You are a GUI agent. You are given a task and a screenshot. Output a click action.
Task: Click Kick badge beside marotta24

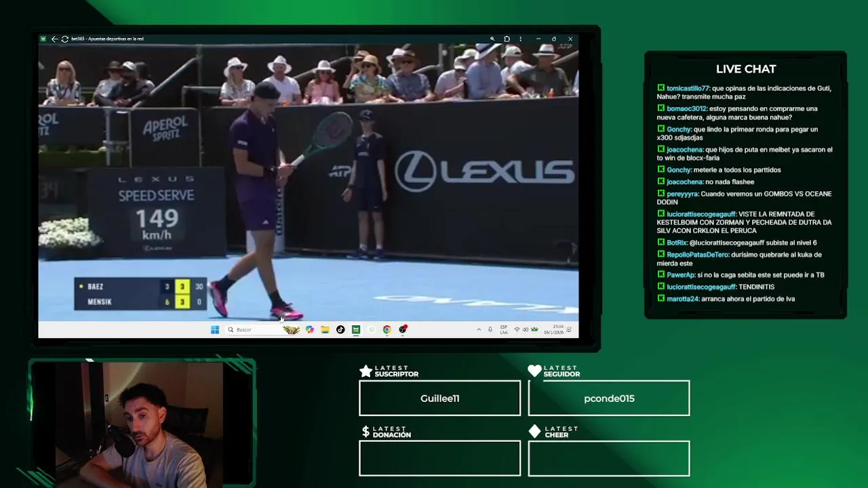tap(660, 299)
